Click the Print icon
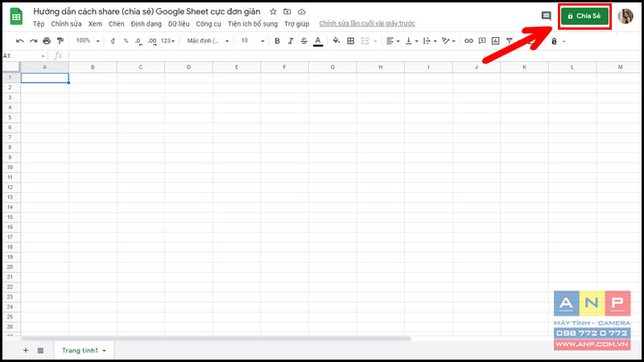644x362 pixels. coord(47,41)
